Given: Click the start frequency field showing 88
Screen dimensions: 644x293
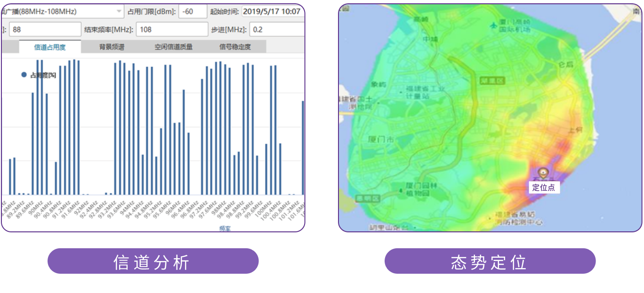Looking at the screenshot, I should tap(45, 29).
